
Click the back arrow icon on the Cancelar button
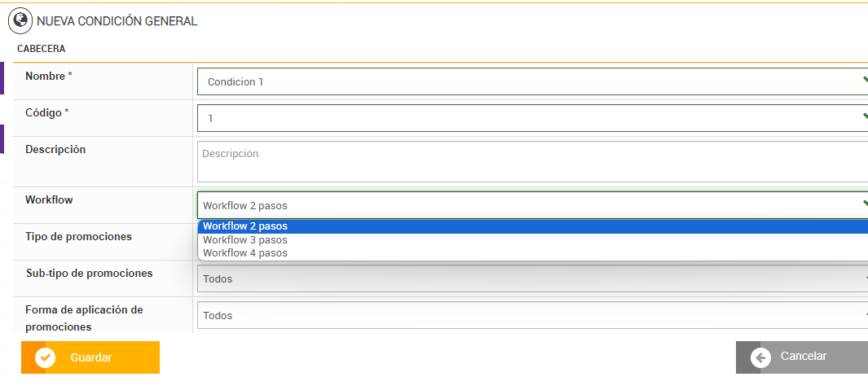point(760,358)
